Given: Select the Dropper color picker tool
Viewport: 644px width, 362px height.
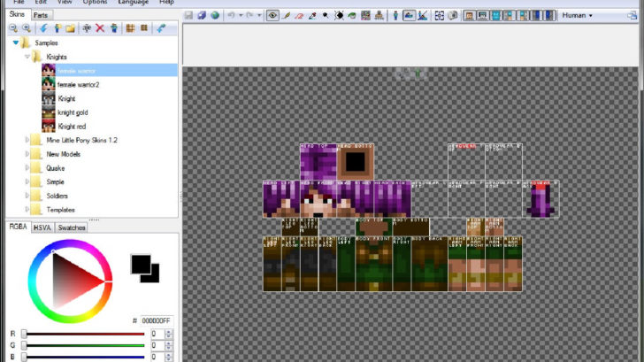Looking at the screenshot, I should tap(312, 16).
